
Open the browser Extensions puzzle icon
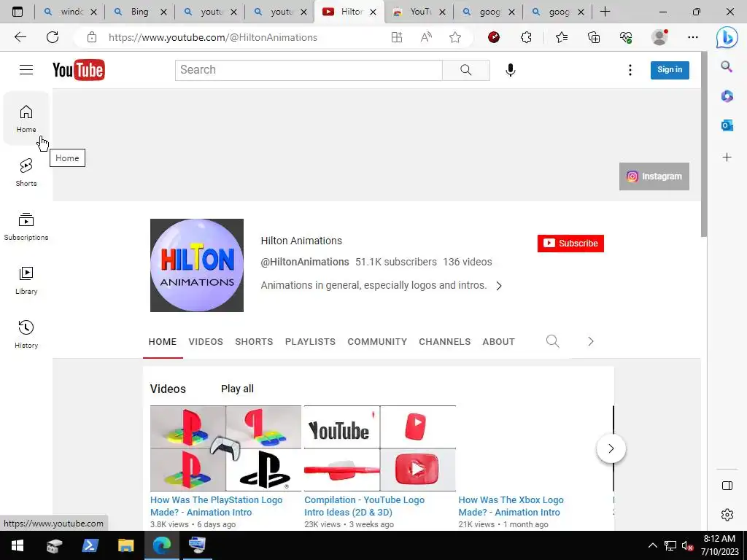[x=526, y=37]
